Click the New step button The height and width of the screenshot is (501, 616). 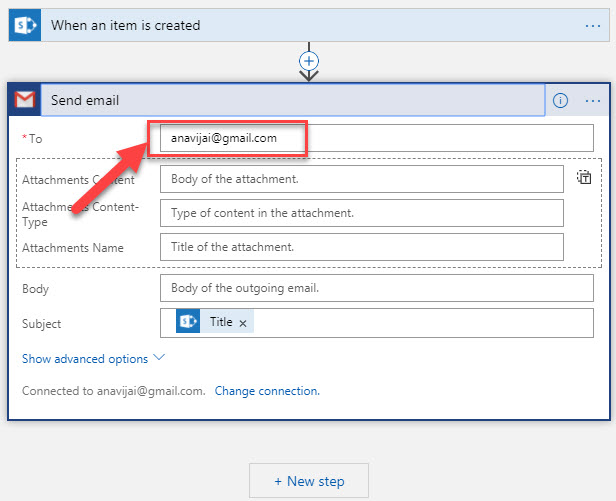(x=309, y=481)
